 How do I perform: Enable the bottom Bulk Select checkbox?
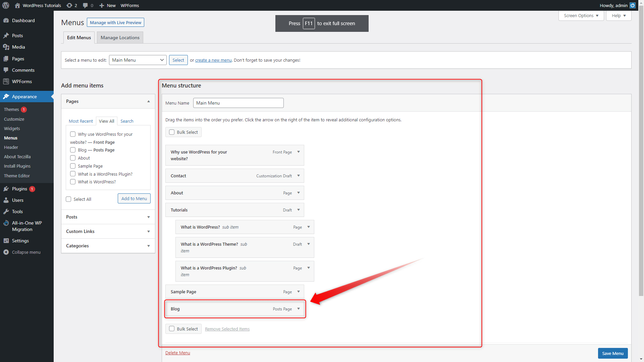(x=172, y=329)
